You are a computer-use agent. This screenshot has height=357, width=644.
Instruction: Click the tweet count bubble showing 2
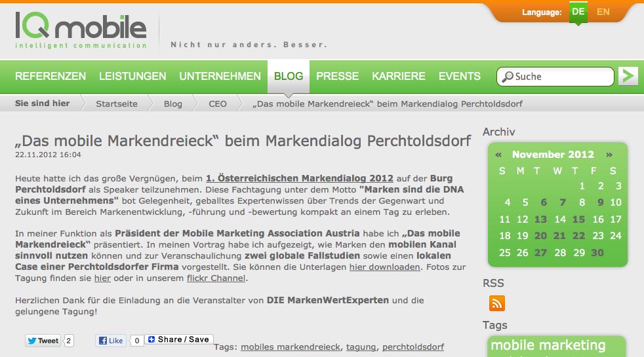tap(69, 341)
